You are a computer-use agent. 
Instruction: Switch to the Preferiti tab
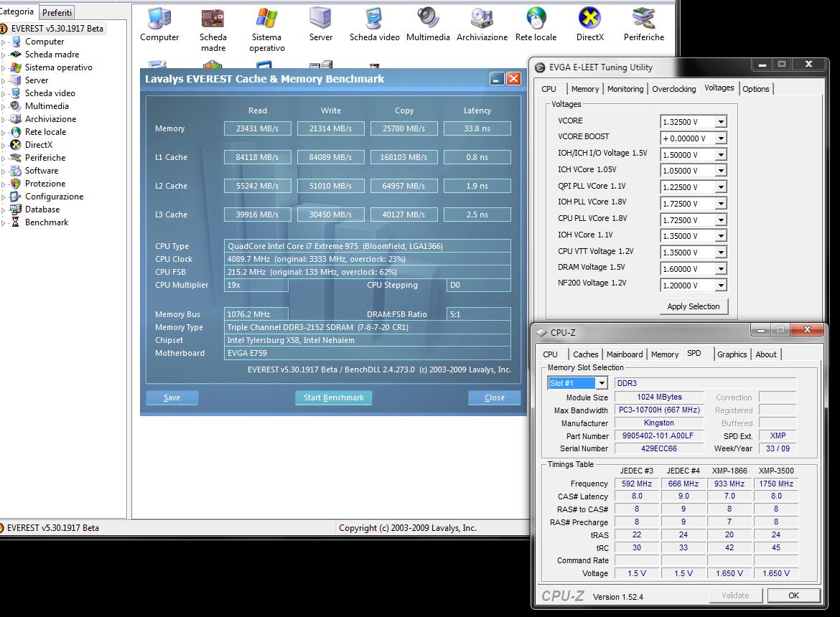(x=57, y=12)
